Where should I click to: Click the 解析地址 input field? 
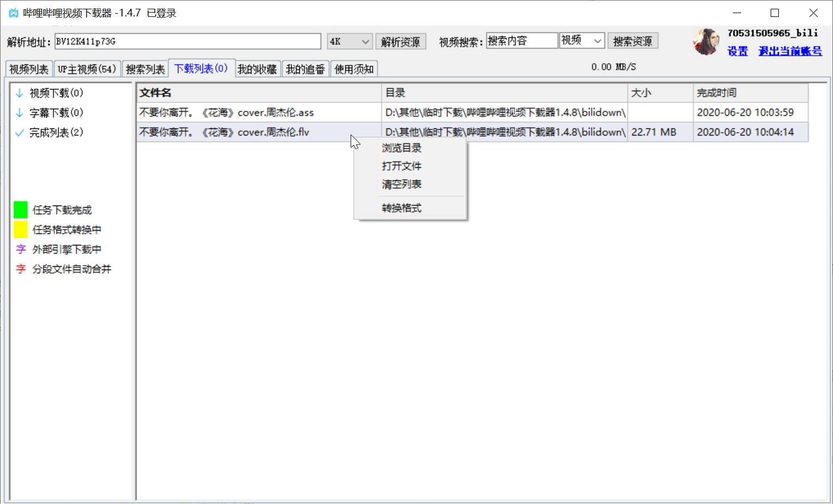coord(188,42)
